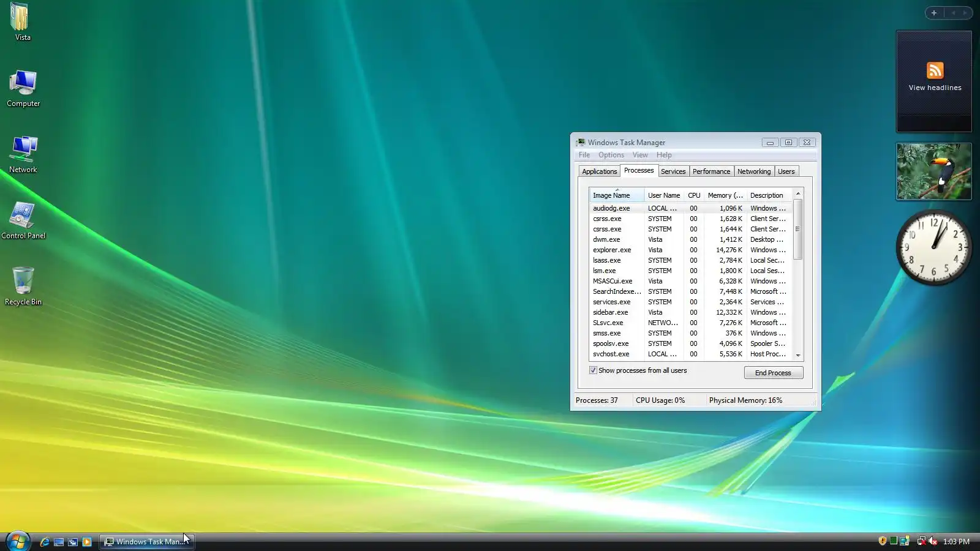The width and height of the screenshot is (980, 551).
Task: Select the smss.exe process row
Action: [x=691, y=333]
